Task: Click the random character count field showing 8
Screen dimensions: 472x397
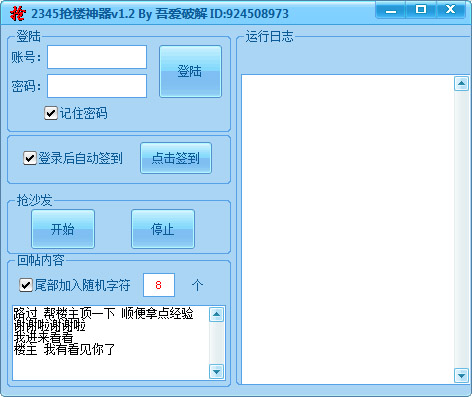Action: click(159, 285)
